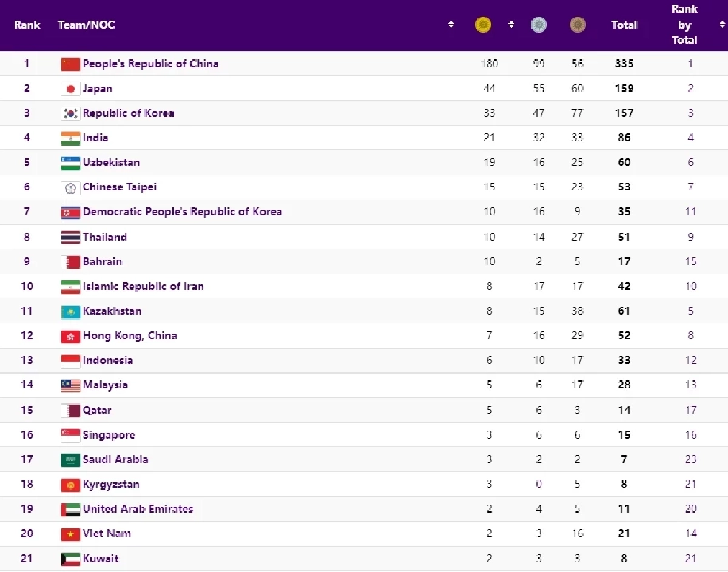The width and height of the screenshot is (728, 572).
Task: Click the Kazakhstan flag icon
Action: (70, 311)
